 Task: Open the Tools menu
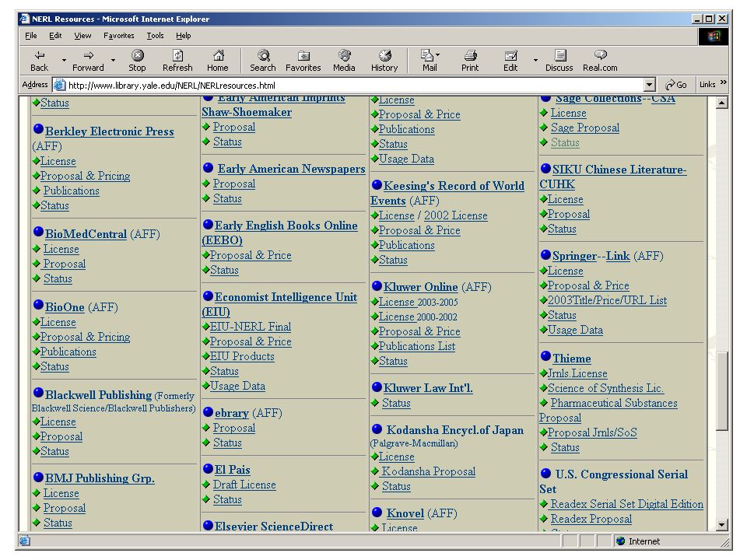[x=155, y=36]
